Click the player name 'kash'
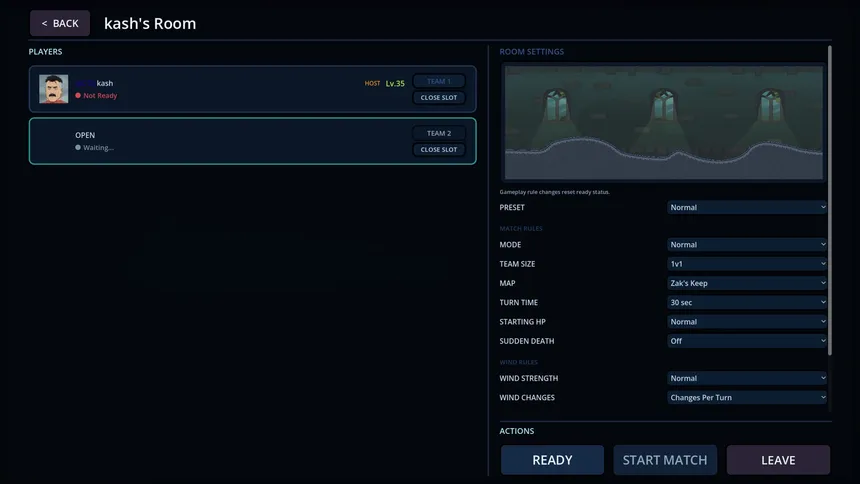860x484 pixels. pos(105,83)
